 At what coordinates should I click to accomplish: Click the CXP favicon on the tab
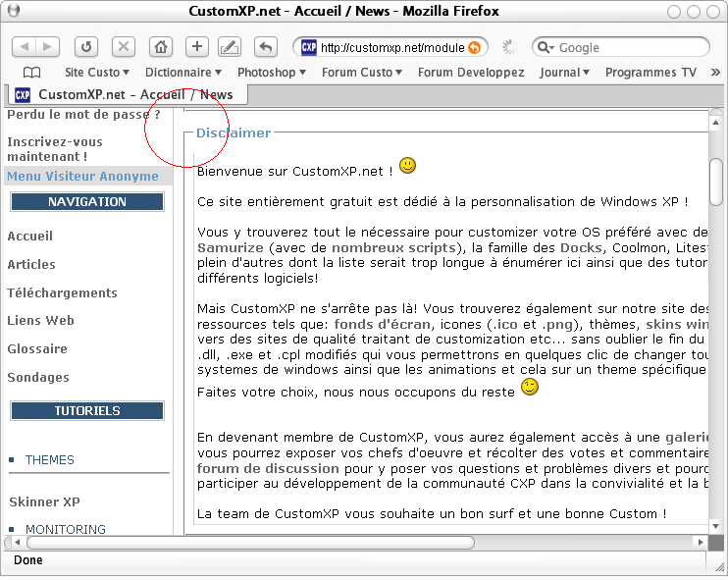point(23,95)
